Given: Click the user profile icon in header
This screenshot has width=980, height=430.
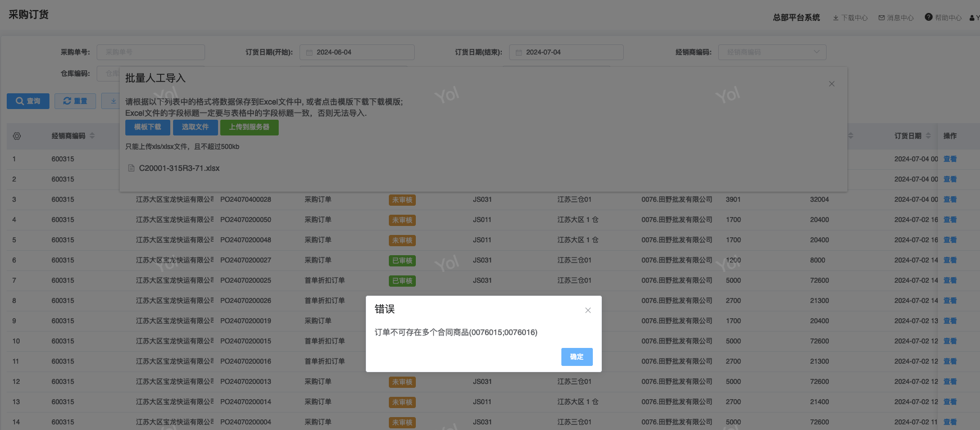Looking at the screenshot, I should coord(973,18).
